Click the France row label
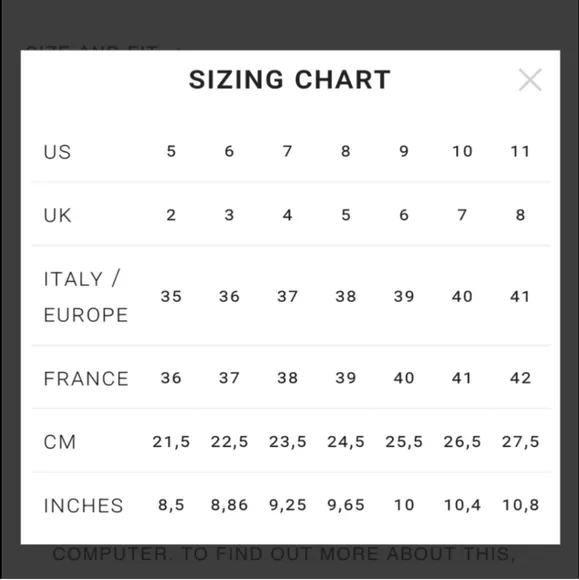The image size is (579, 580). [86, 378]
